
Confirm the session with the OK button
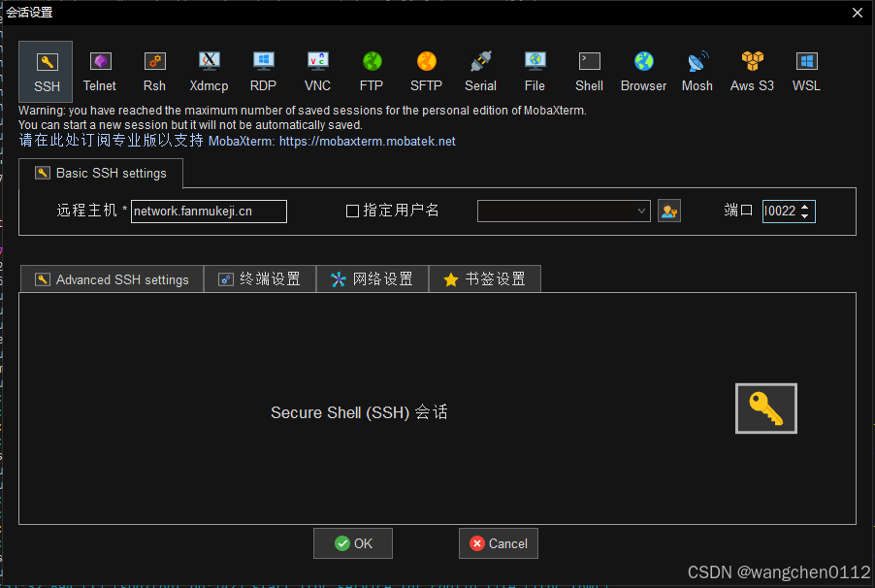[x=353, y=543]
